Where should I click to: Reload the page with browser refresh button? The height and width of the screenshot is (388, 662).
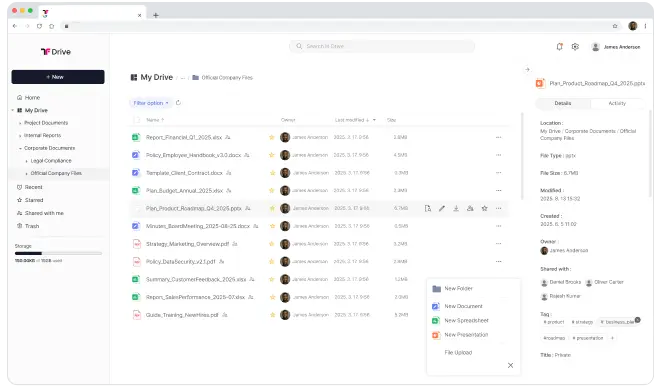[x=39, y=26]
